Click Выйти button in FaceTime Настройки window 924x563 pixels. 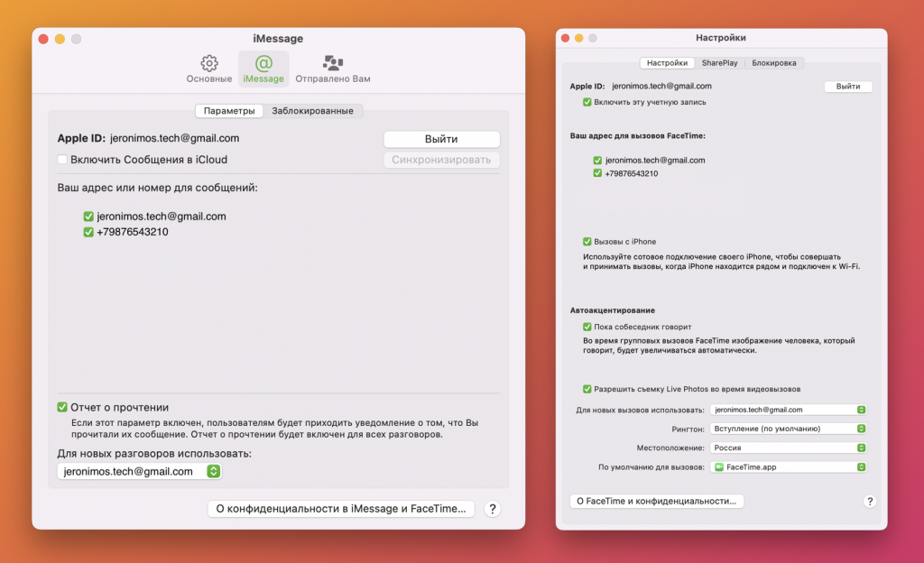848,87
